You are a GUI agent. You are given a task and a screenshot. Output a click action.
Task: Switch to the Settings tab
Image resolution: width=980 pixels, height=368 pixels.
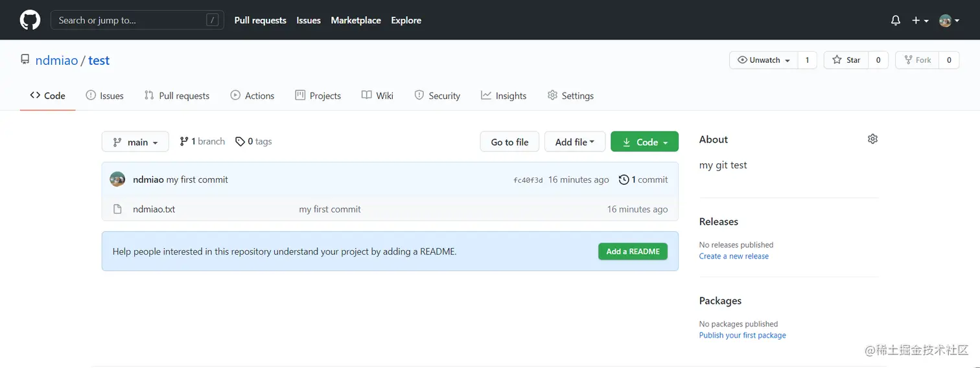point(570,95)
